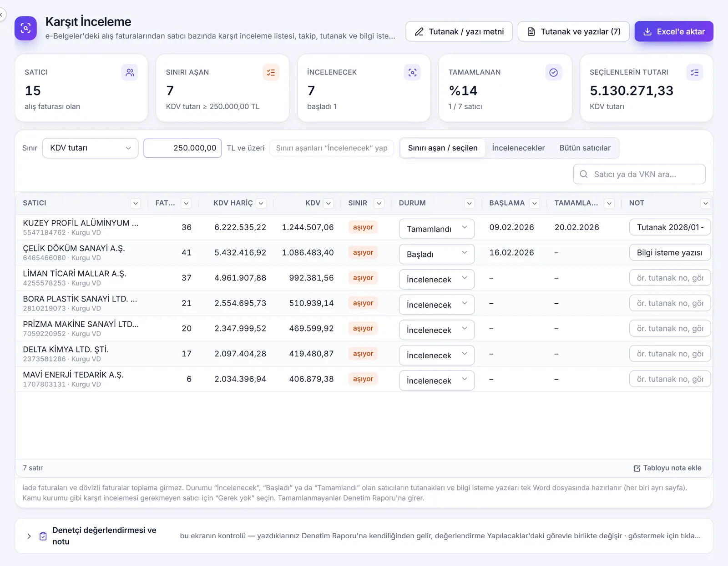Click the seller name LİMAN TİCARİ MALLAR A.Ş.

[x=75, y=274]
